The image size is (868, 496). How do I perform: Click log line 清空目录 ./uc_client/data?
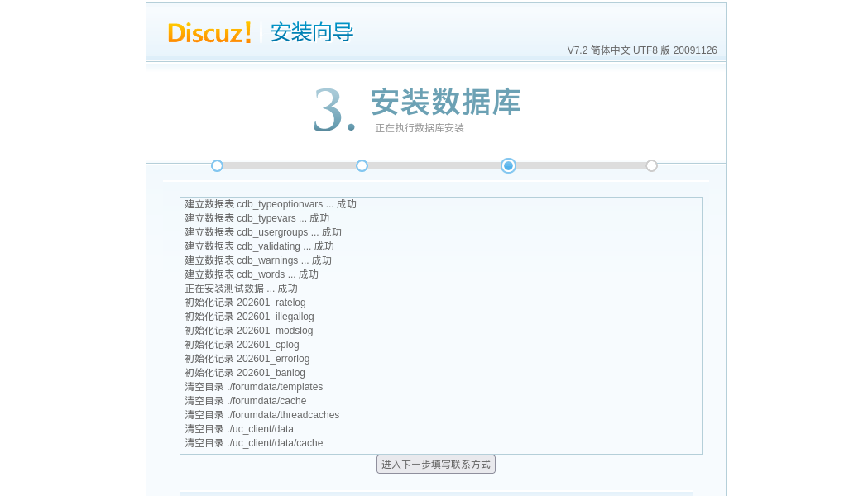coord(239,429)
